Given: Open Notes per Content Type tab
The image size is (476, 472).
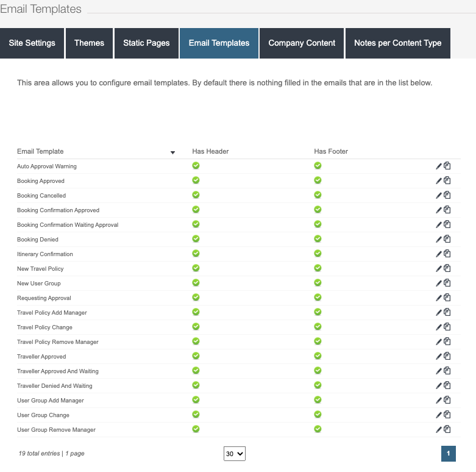Looking at the screenshot, I should [397, 43].
